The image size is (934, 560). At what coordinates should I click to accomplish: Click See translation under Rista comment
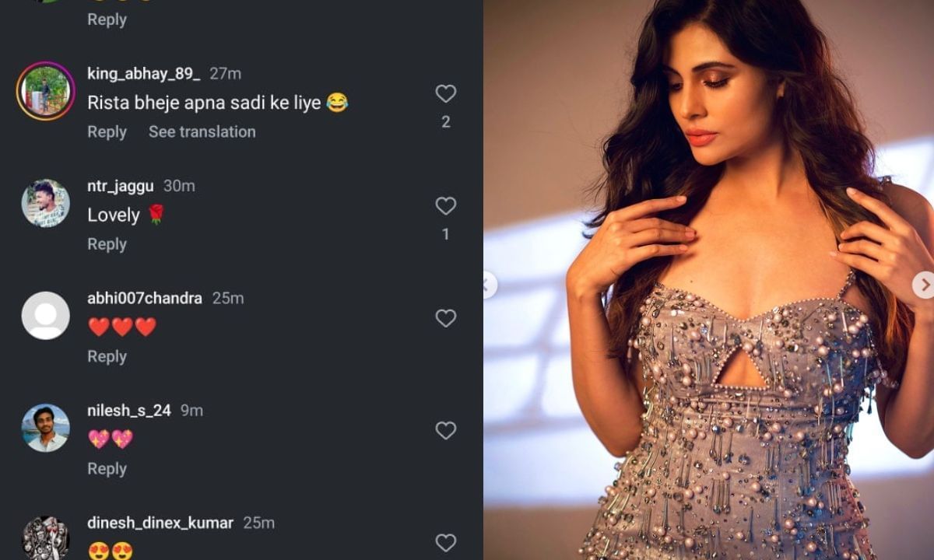pyautogui.click(x=202, y=132)
